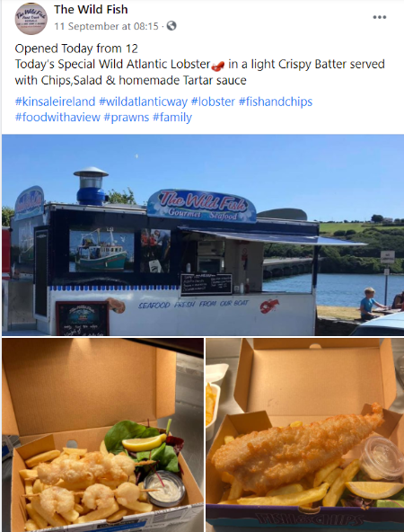Click the public globe privacy icon
Image resolution: width=404 pixels, height=532 pixels.
coord(171,26)
